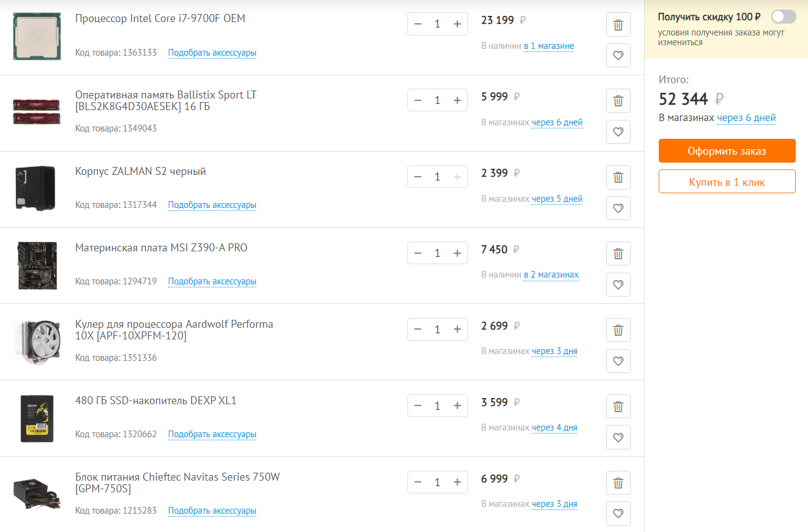Click the Оформить заказ button

727,151
